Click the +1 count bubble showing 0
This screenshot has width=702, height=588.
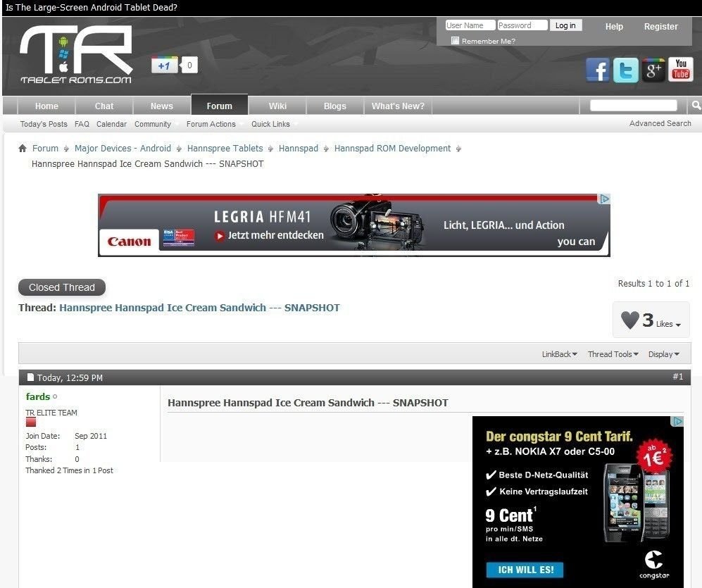pos(189,65)
